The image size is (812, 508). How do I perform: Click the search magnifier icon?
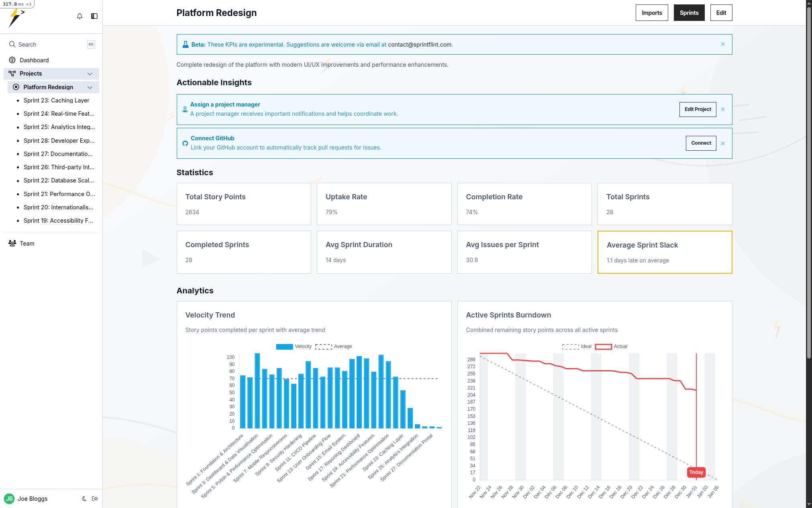tap(12, 44)
